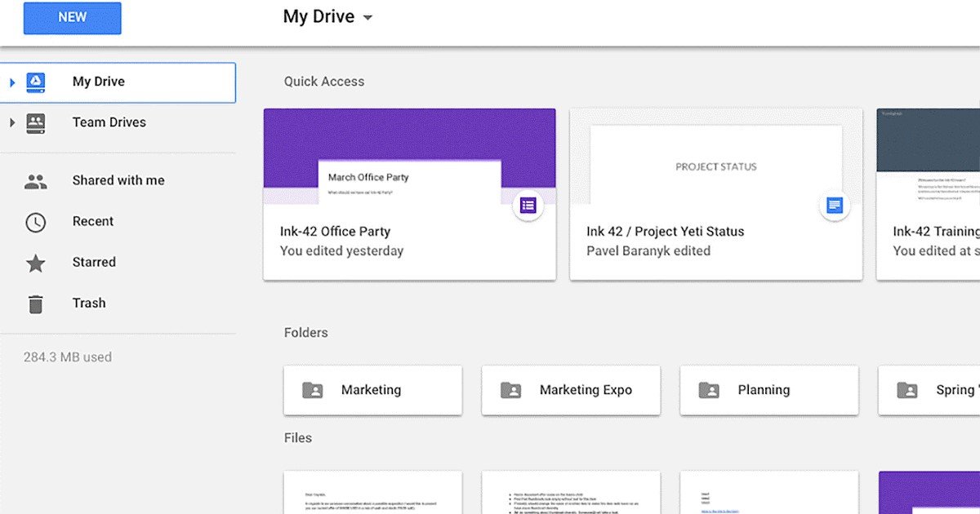Image resolution: width=980 pixels, height=514 pixels.
Task: Click the Spring folder's shared folder icon
Action: pos(907,390)
